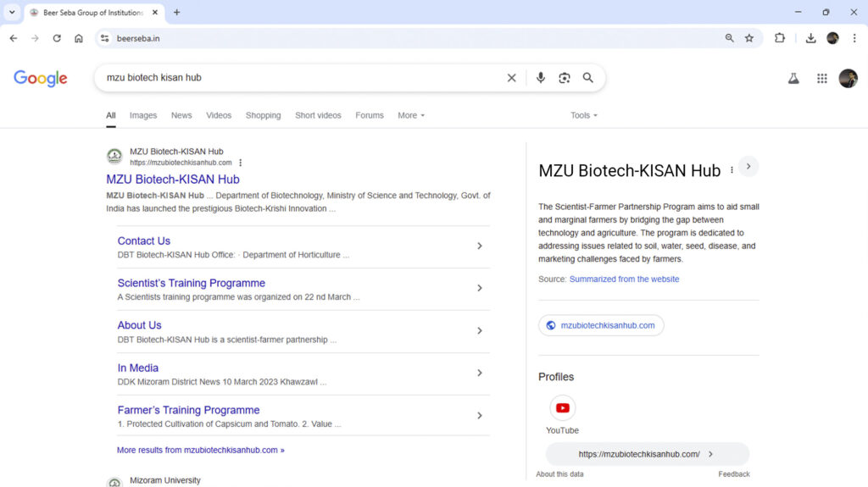
Task: View site information icon in address bar
Action: tap(104, 38)
